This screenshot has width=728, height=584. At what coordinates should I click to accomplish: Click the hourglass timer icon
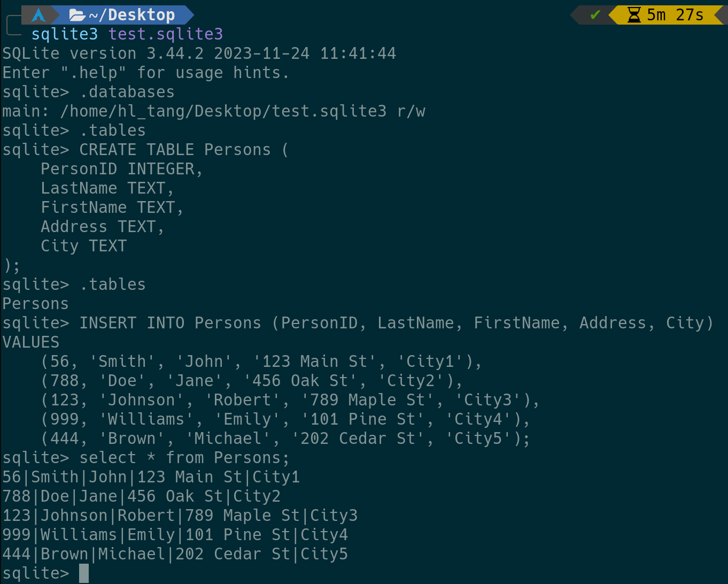click(634, 15)
